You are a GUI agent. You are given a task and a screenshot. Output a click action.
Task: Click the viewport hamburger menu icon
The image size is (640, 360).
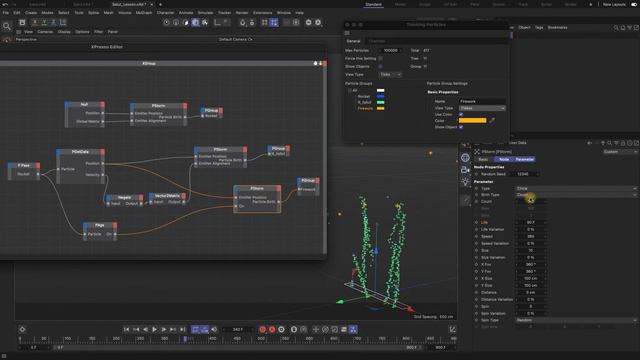coord(19,31)
